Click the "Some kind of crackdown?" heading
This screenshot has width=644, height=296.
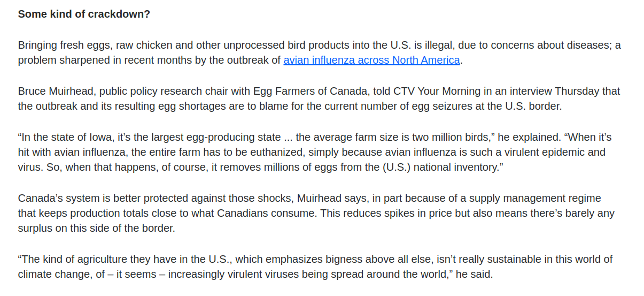[84, 14]
